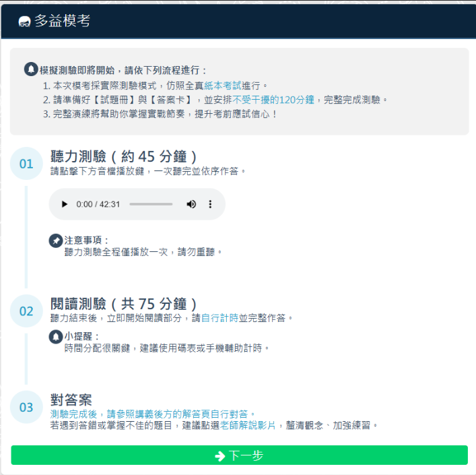This screenshot has width=476, height=475.
Task: Play the listening test audio
Action: click(x=65, y=204)
